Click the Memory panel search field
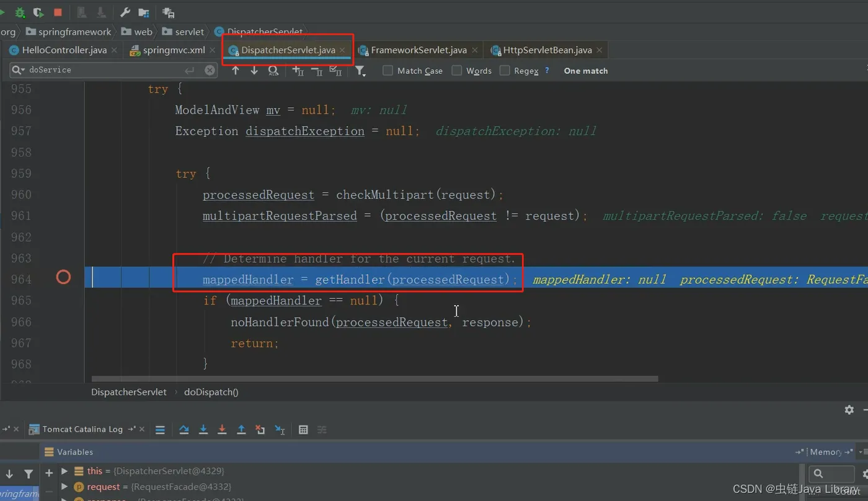This screenshot has height=501, width=868. tap(831, 473)
